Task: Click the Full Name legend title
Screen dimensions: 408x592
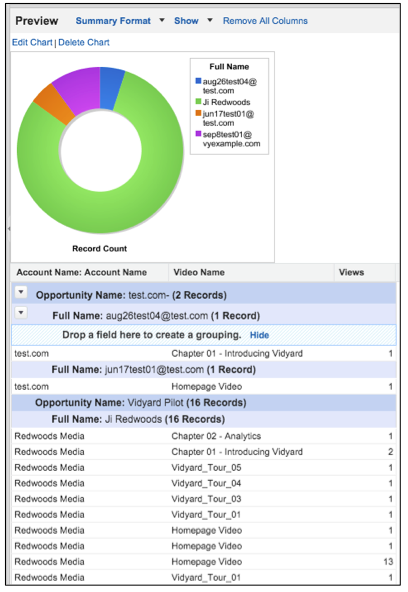Action: (x=229, y=67)
